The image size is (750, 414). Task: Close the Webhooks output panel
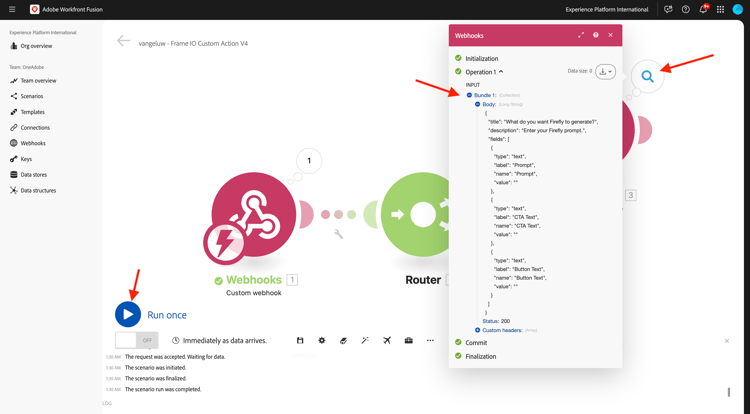tap(610, 35)
